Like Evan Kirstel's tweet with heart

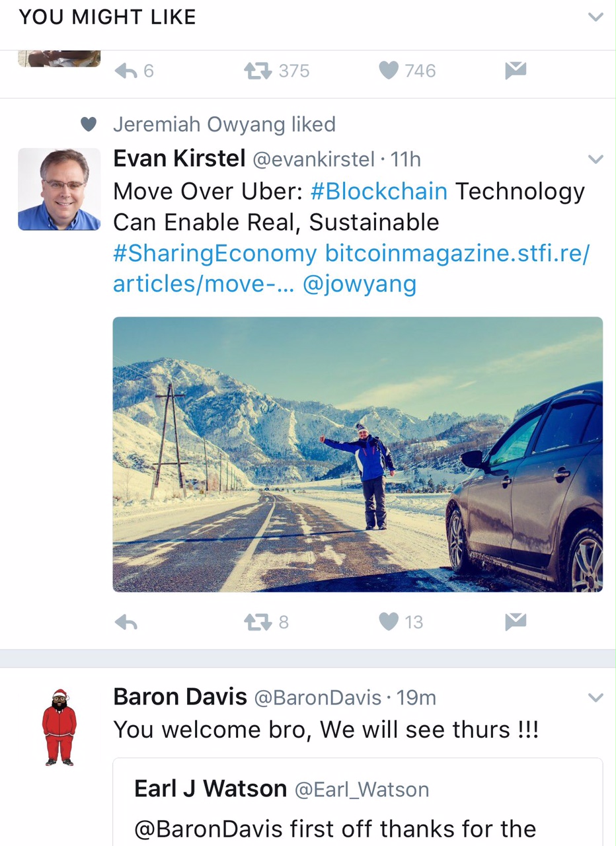389,622
